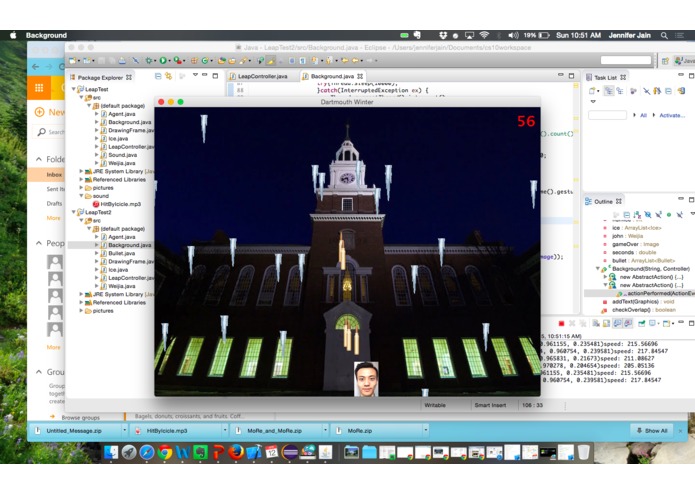
Task: Toggle Hide Fields in Outline toolbar
Action: pyautogui.click(x=648, y=215)
